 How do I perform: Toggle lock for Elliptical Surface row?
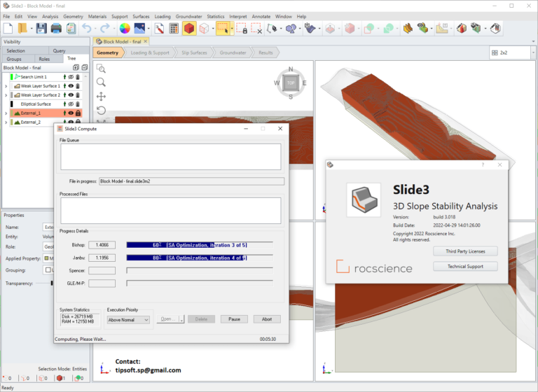click(x=78, y=104)
